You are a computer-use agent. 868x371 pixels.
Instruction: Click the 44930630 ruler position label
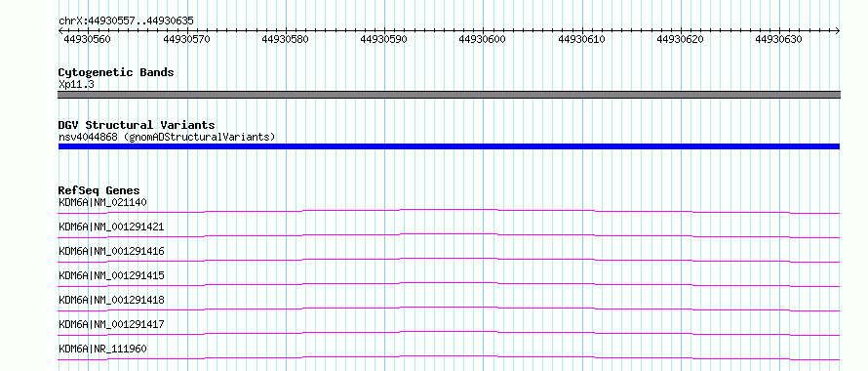pos(778,39)
